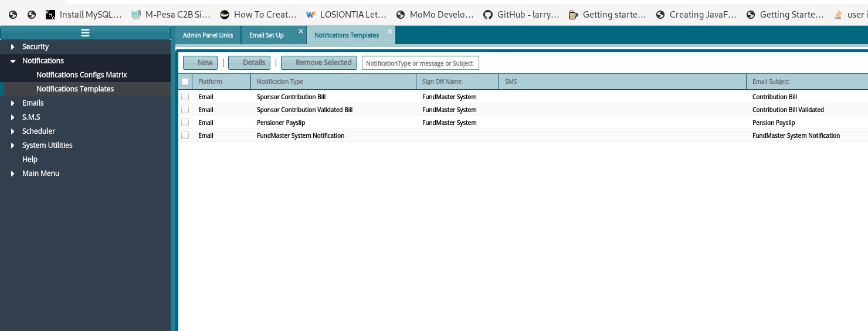Open the GitHub bookmark in bookmarks bar
This screenshot has width=868, height=331.
pyautogui.click(x=521, y=15)
